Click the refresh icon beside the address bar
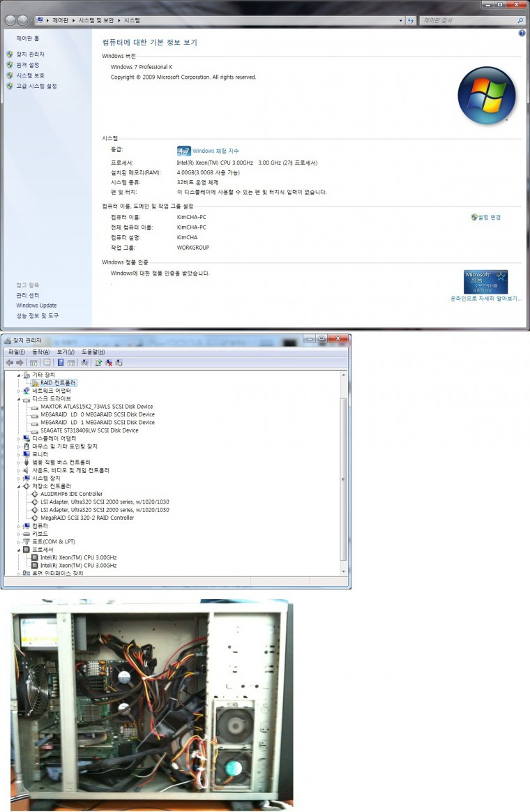The width and height of the screenshot is (530, 812). pyautogui.click(x=411, y=20)
